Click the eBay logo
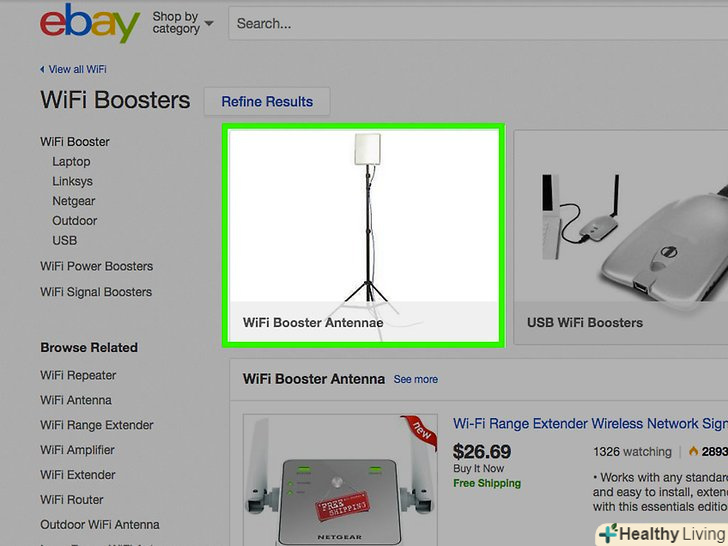The height and width of the screenshot is (546, 728). (x=90, y=23)
